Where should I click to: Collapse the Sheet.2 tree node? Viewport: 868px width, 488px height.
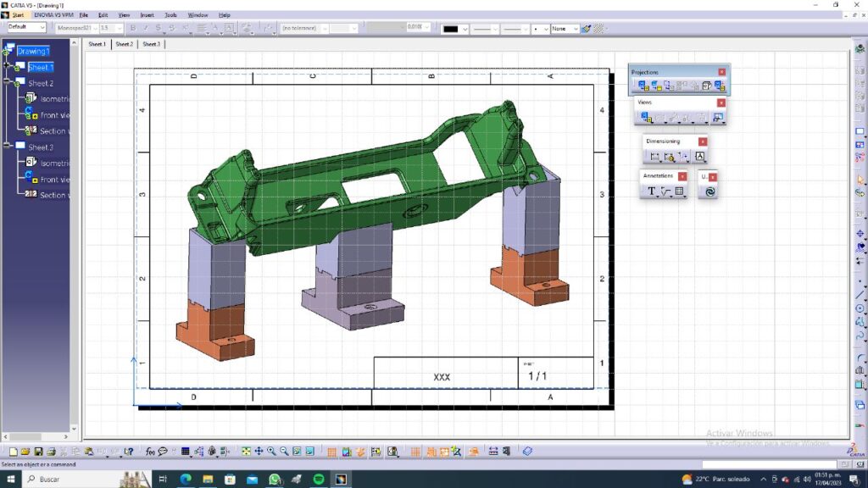click(7, 81)
